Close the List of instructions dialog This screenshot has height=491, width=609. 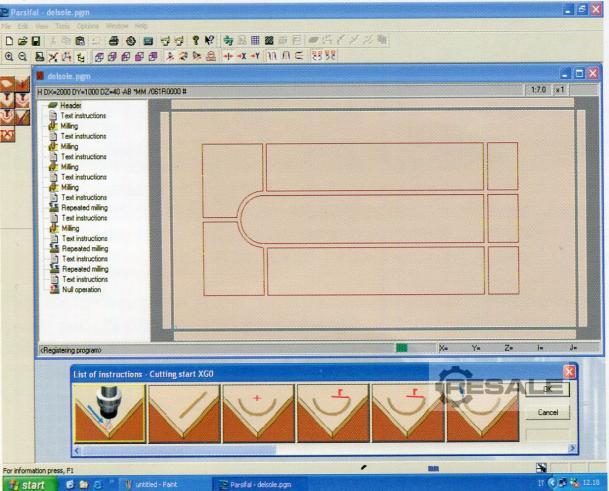pyautogui.click(x=569, y=372)
